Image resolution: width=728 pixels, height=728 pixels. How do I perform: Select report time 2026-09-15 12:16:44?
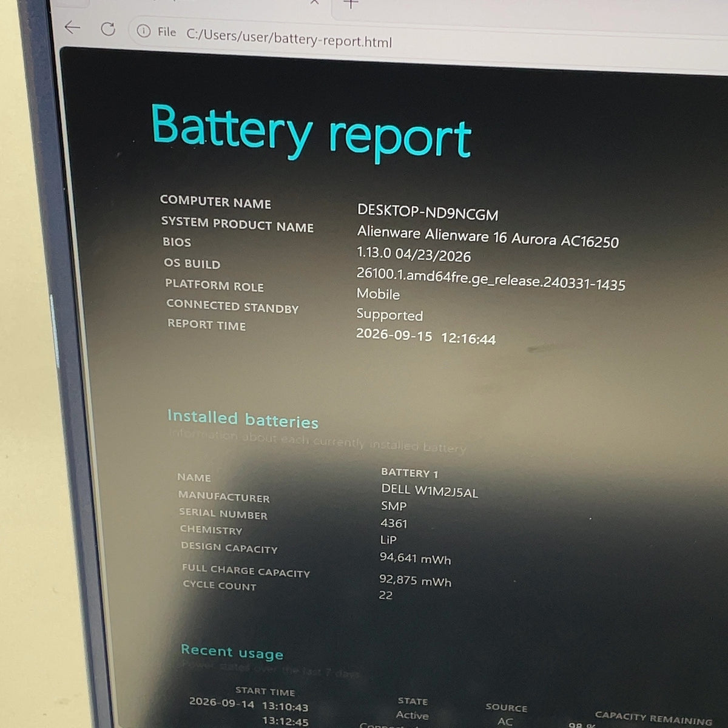point(425,337)
